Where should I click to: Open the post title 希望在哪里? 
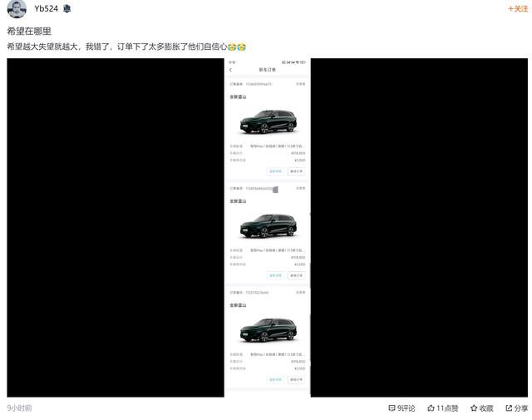point(29,32)
